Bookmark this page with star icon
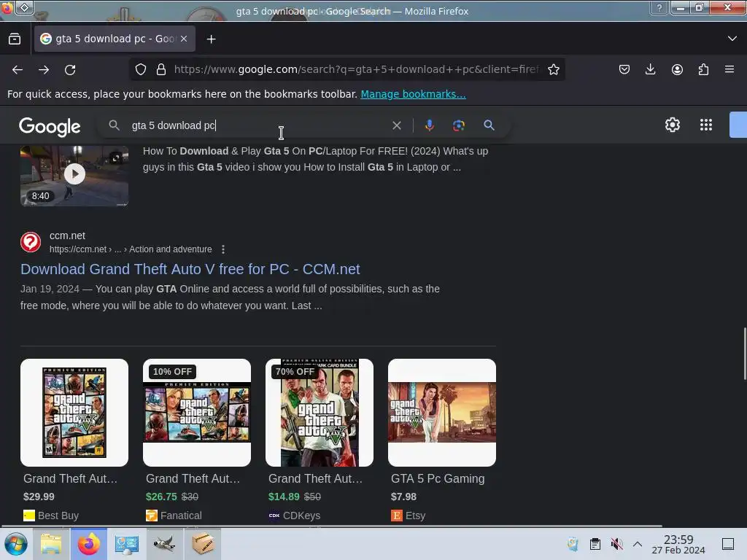Viewport: 747px width, 560px height. (553, 69)
